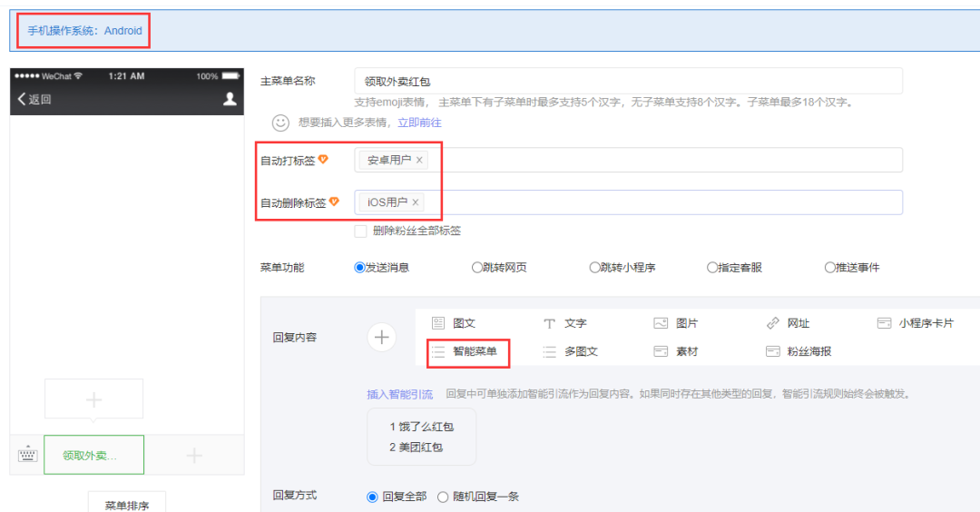Select the 回复全部 radio option
980x512 pixels.
(x=373, y=497)
